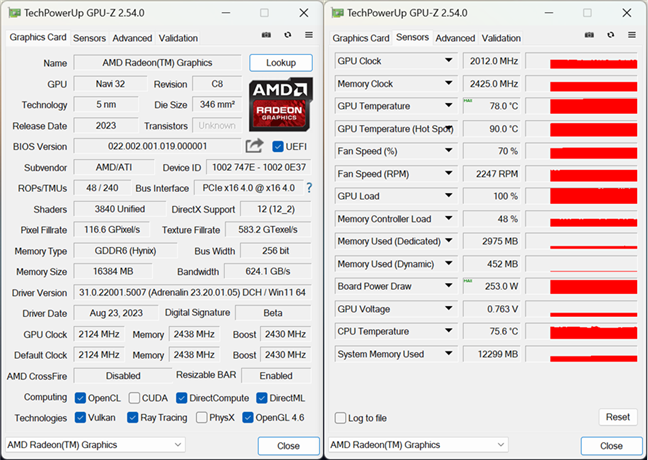Screen dimensions: 648x460
Task: Toggle the OpenCL checkbox
Action: 80,398
